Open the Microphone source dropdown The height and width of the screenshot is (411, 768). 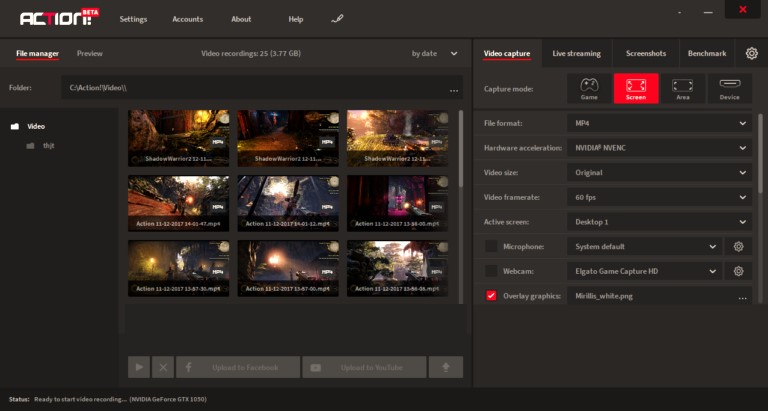645,246
